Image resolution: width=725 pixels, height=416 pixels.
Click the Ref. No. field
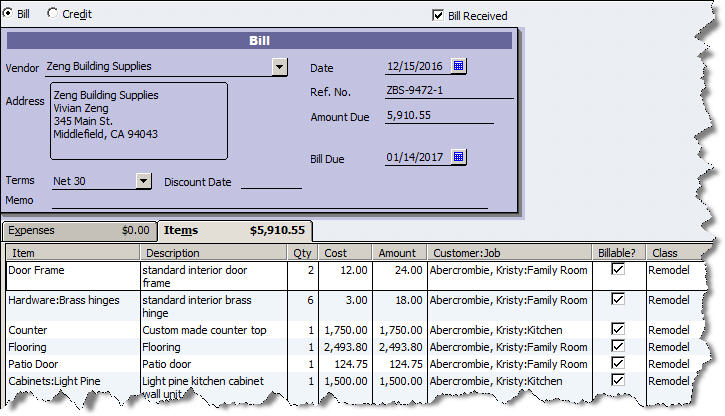(448, 92)
